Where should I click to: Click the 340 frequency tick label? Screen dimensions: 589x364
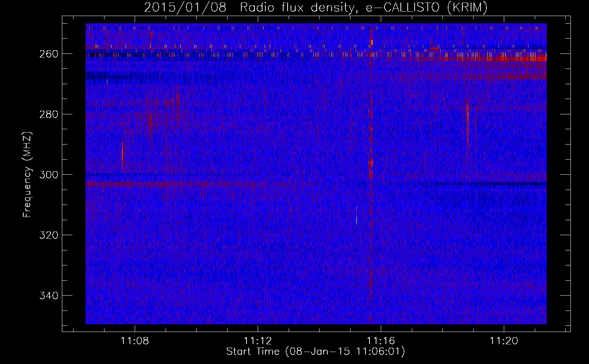click(49, 296)
